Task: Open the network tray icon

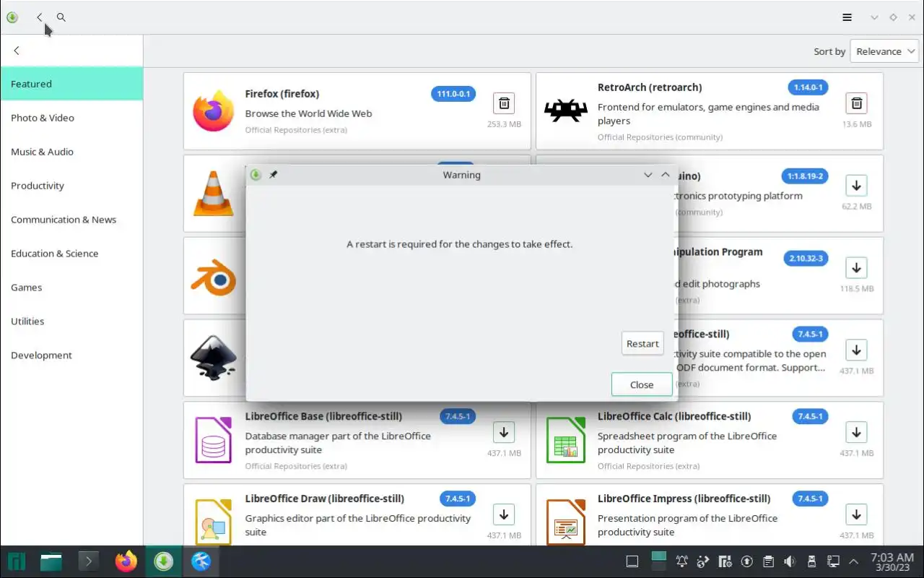Action: [x=833, y=561]
